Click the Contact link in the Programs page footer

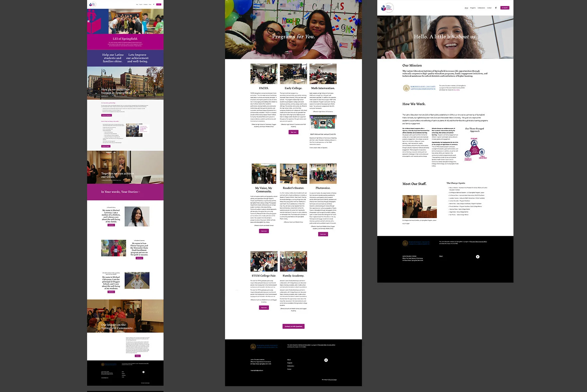tap(289, 369)
